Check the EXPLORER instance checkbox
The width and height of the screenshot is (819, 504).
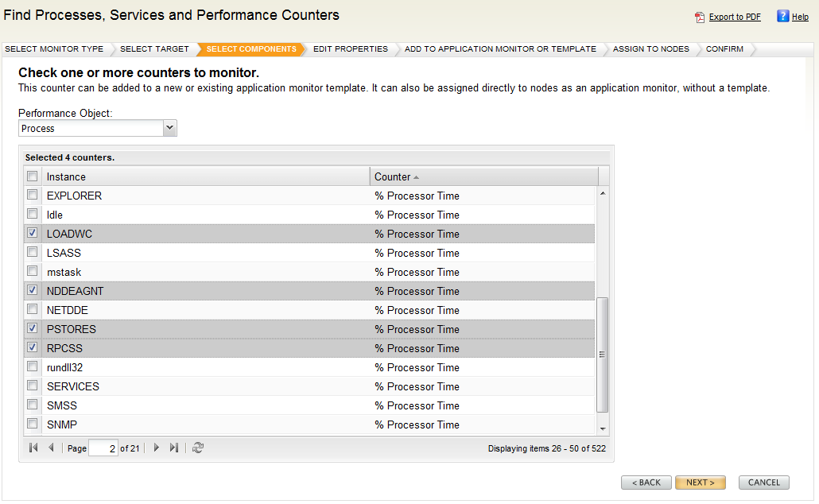point(33,196)
